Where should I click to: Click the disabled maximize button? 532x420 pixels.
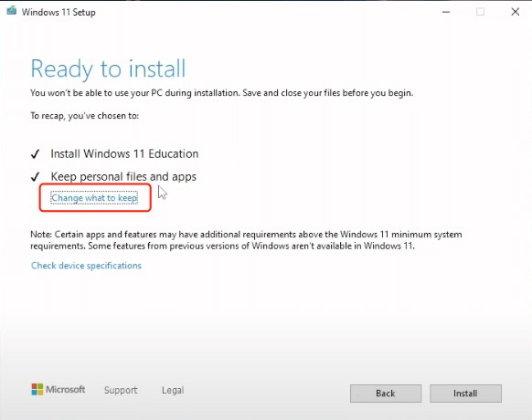pos(480,12)
